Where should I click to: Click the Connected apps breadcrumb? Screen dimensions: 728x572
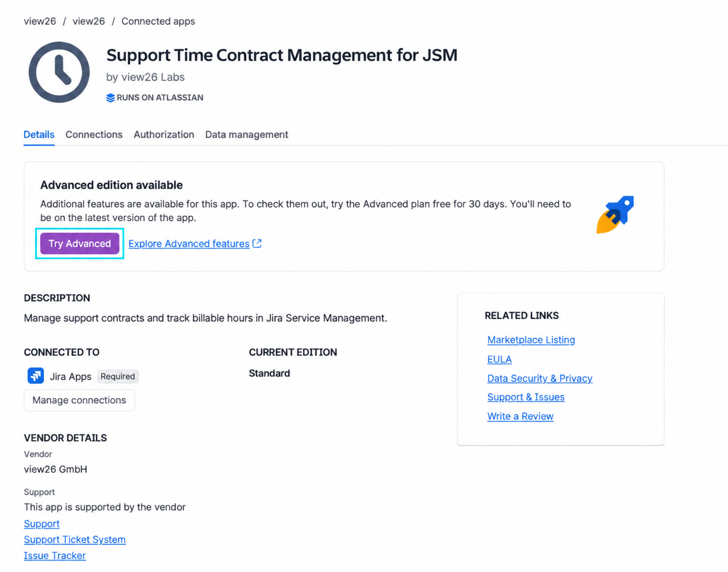tap(158, 21)
